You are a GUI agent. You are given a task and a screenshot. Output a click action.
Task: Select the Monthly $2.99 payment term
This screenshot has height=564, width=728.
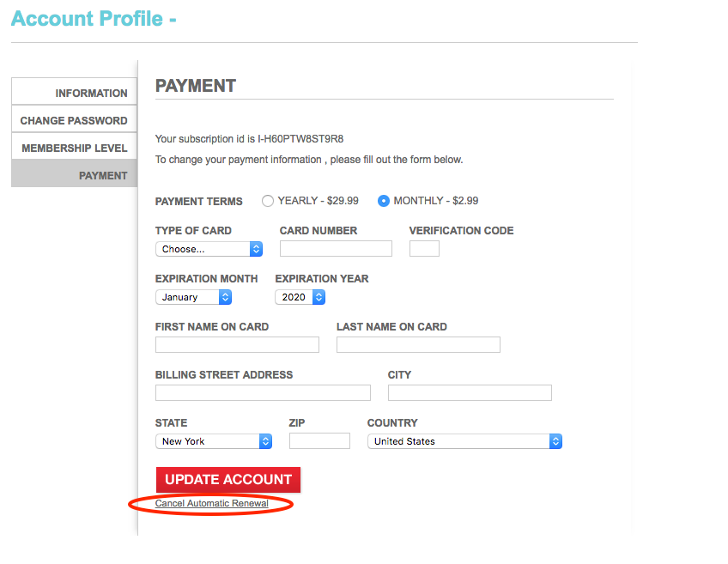(384, 201)
